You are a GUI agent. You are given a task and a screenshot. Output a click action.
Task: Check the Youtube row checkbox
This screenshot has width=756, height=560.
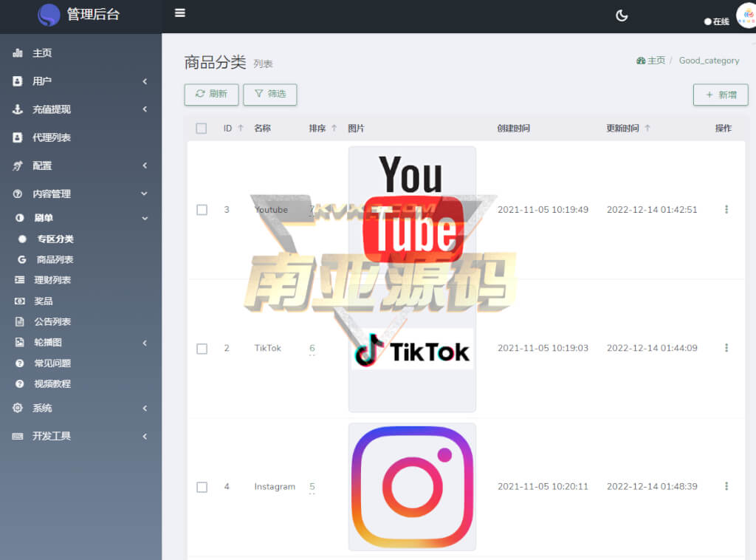(x=202, y=210)
